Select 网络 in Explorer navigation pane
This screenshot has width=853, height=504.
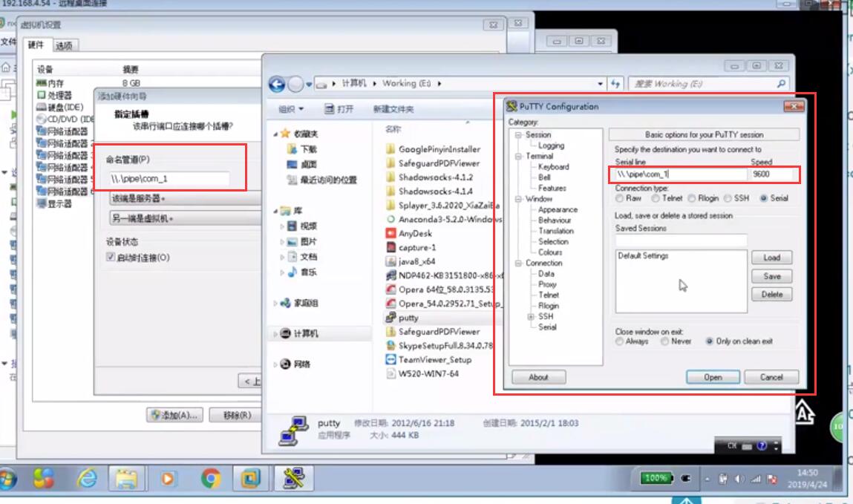302,364
